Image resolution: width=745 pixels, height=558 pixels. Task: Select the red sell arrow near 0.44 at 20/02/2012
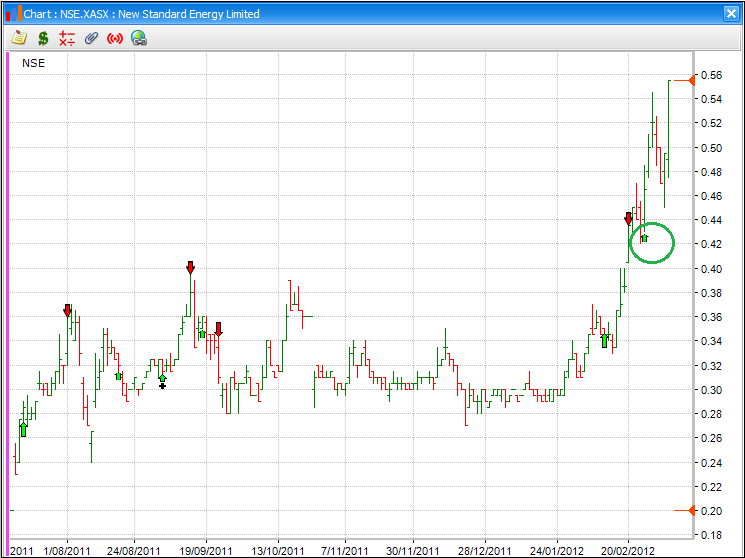[629, 219]
